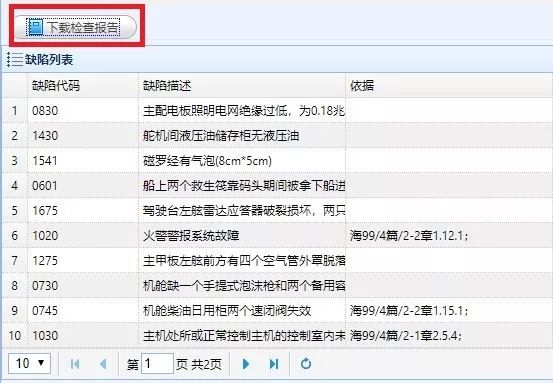Image resolution: width=553 pixels, height=383 pixels.
Task: Select defect code 1430 cell
Action: pyautogui.click(x=83, y=136)
